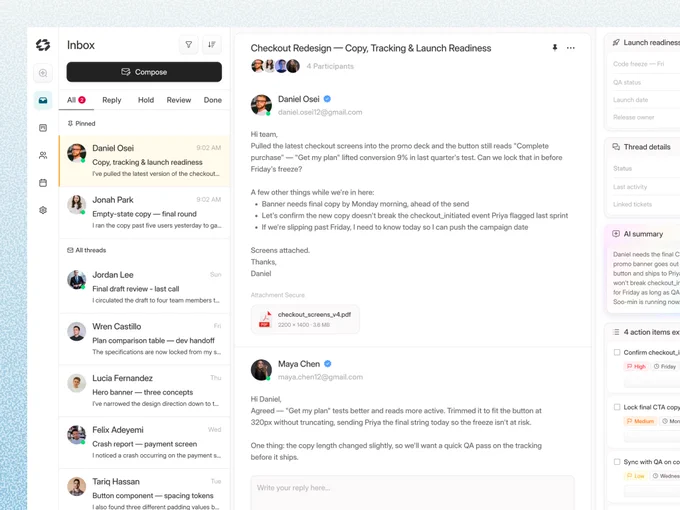This screenshot has width=680, height=510.
Task: Click the All threads section label
Action: point(86,250)
